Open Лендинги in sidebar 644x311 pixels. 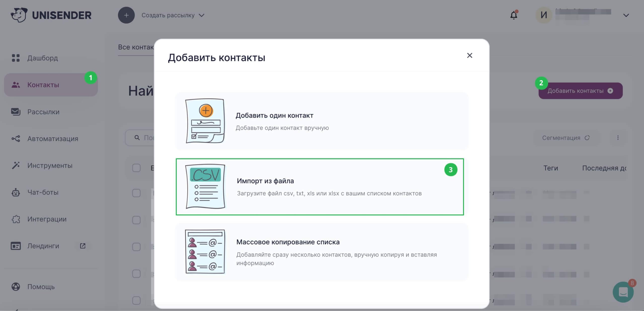click(x=51, y=246)
